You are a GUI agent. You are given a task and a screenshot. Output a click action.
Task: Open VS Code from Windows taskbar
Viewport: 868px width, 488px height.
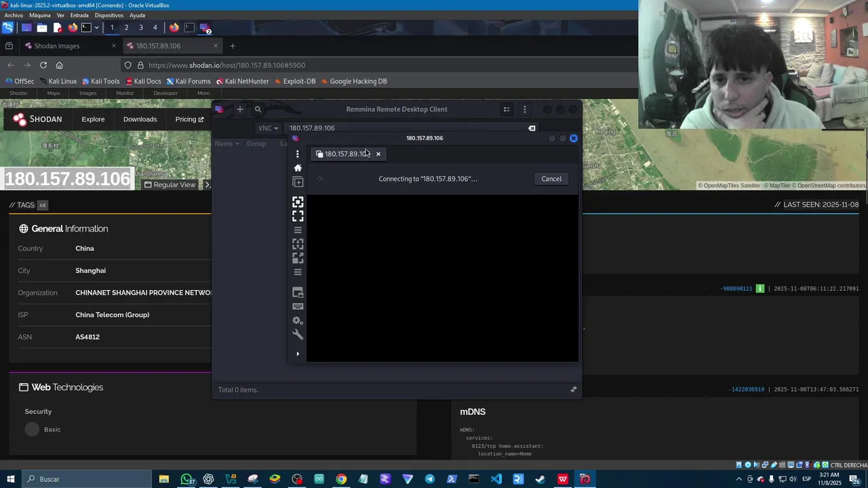pyautogui.click(x=496, y=479)
